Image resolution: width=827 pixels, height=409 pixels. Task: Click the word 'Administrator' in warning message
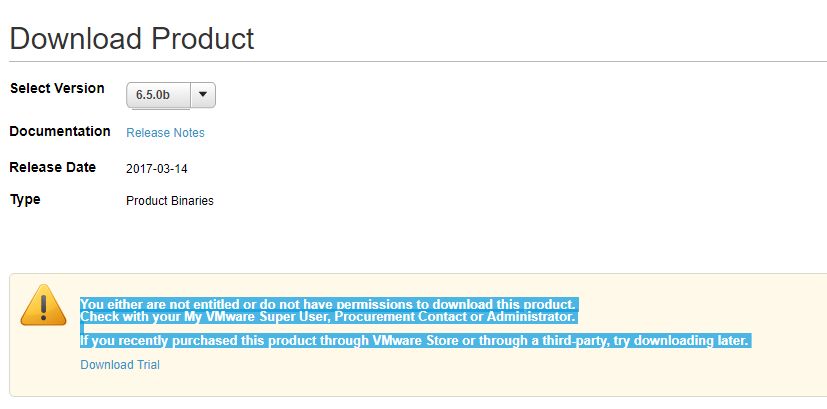[530, 317]
